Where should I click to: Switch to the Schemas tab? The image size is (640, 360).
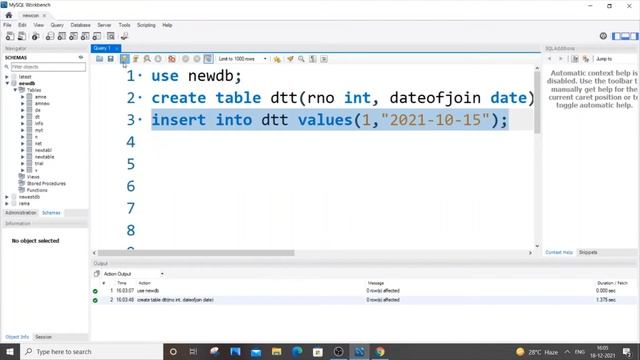[x=51, y=213]
